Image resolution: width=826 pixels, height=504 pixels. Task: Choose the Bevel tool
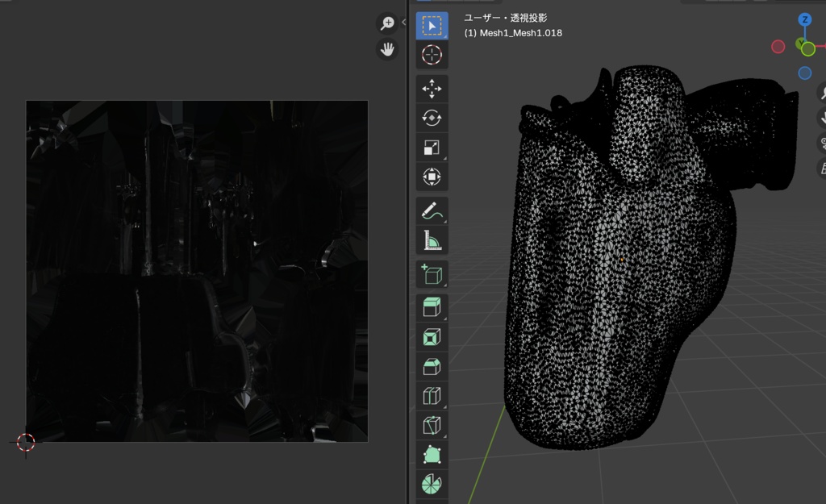[432, 366]
